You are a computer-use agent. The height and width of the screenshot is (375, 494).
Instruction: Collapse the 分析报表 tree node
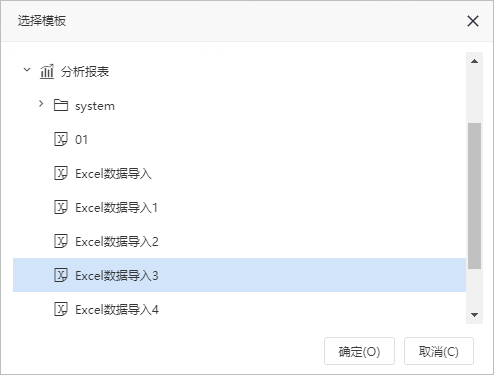pos(27,70)
